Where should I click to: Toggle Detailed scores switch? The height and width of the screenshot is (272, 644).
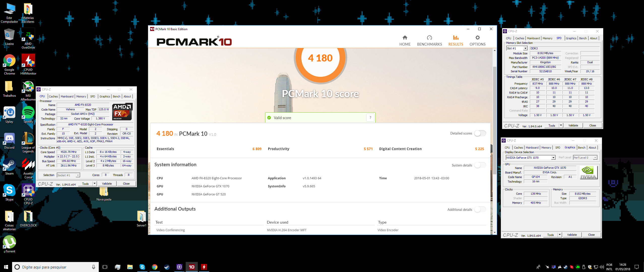point(480,133)
